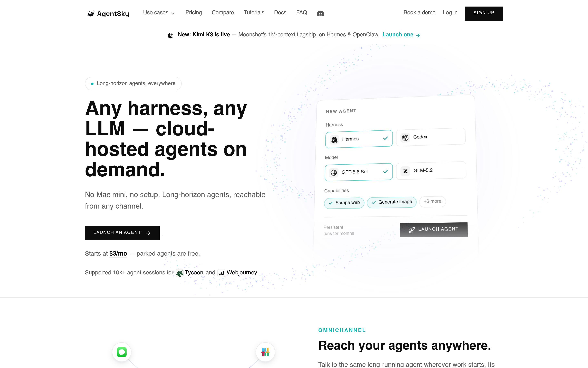This screenshot has height=368, width=588.
Task: Click the arrow on Launch an Agent button
Action: pyautogui.click(x=148, y=233)
